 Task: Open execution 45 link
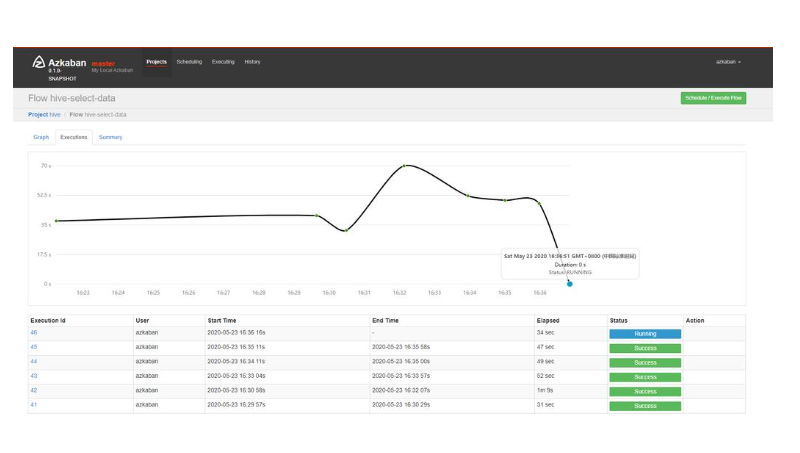pyautogui.click(x=34, y=347)
